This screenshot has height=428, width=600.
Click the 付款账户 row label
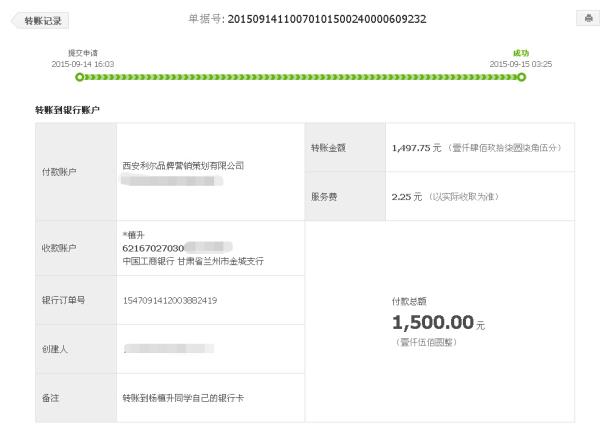click(x=59, y=172)
